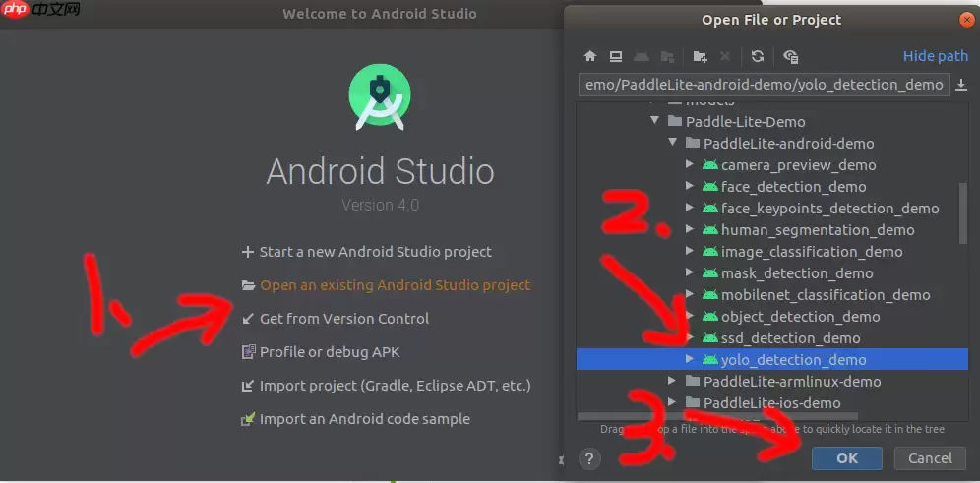Create a new folder via toolbar icon

coord(700,56)
